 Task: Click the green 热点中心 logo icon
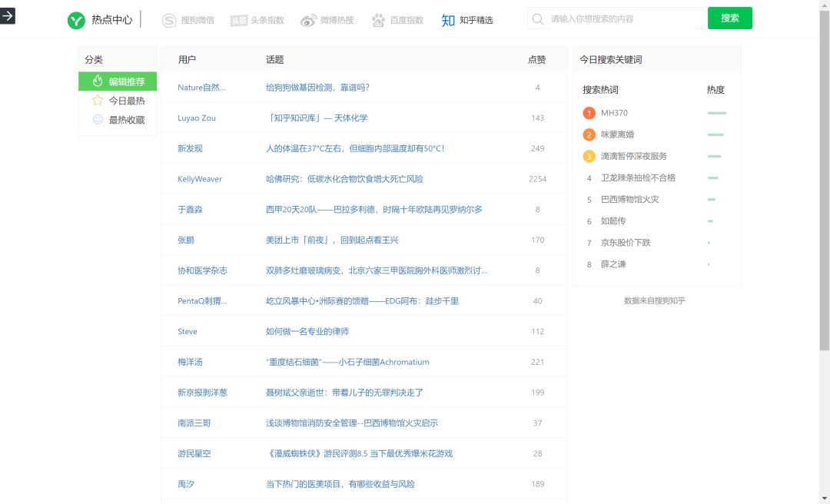tap(76, 20)
